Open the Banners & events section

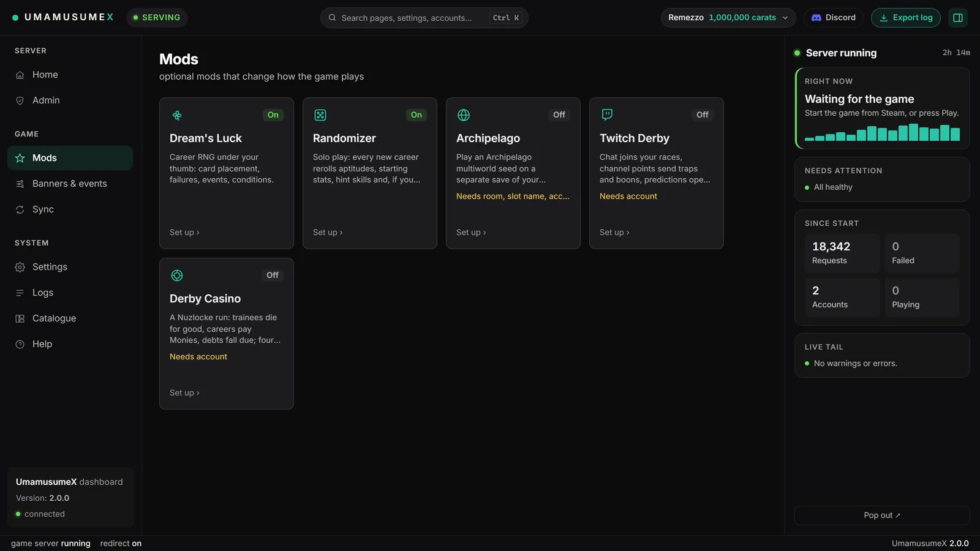pyautogui.click(x=70, y=184)
